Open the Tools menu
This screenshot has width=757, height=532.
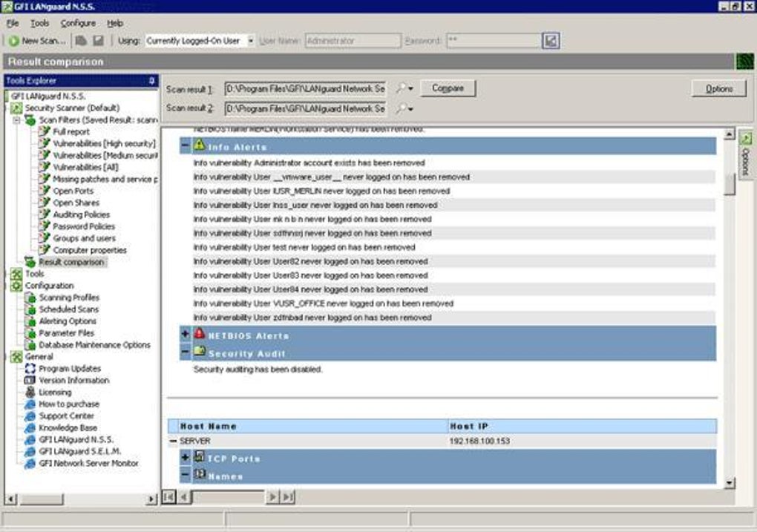[39, 23]
